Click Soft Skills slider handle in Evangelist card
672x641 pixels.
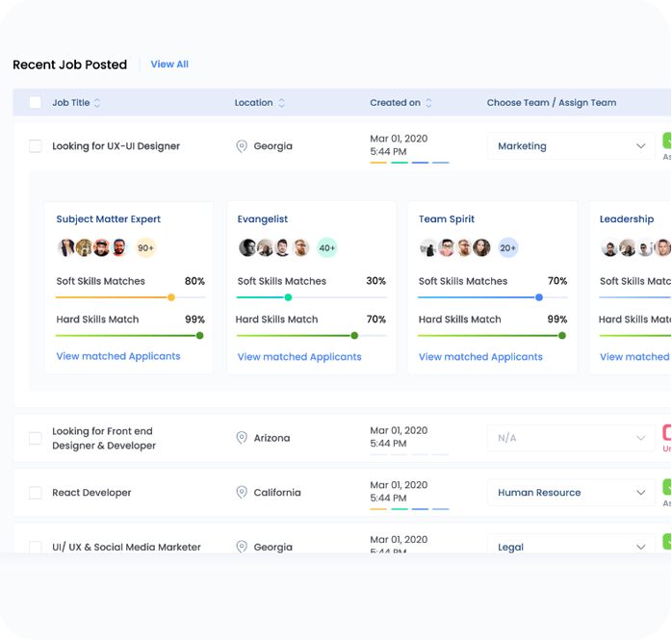tap(288, 297)
